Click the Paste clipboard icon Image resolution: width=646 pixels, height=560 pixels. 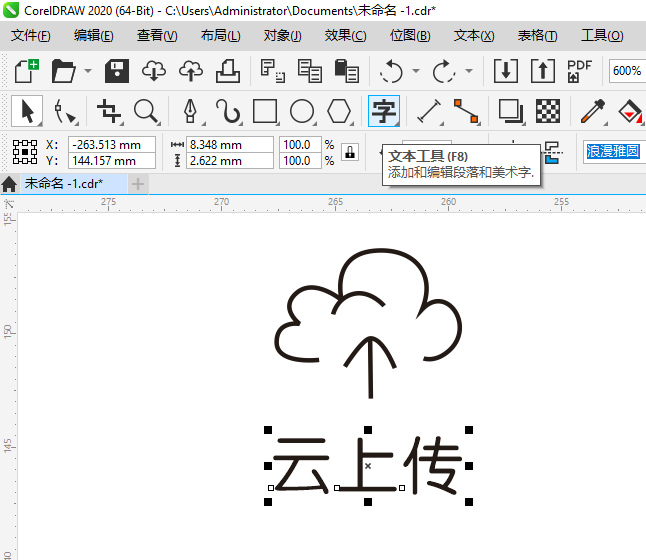point(347,71)
